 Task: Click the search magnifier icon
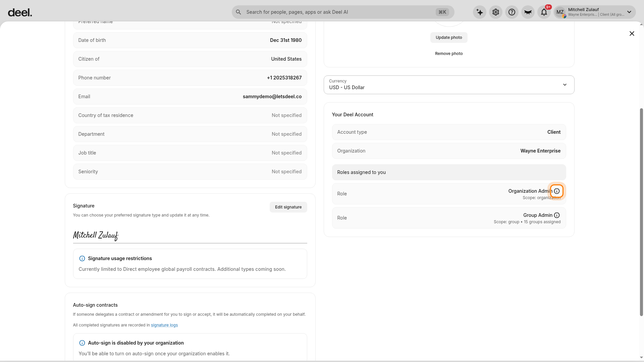[x=238, y=12]
